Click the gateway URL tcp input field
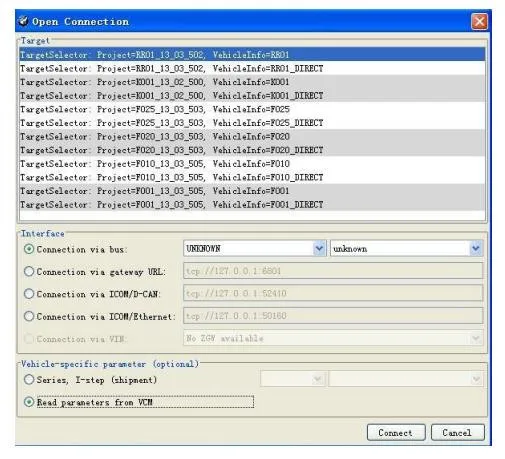The height and width of the screenshot is (459, 505). (333, 271)
